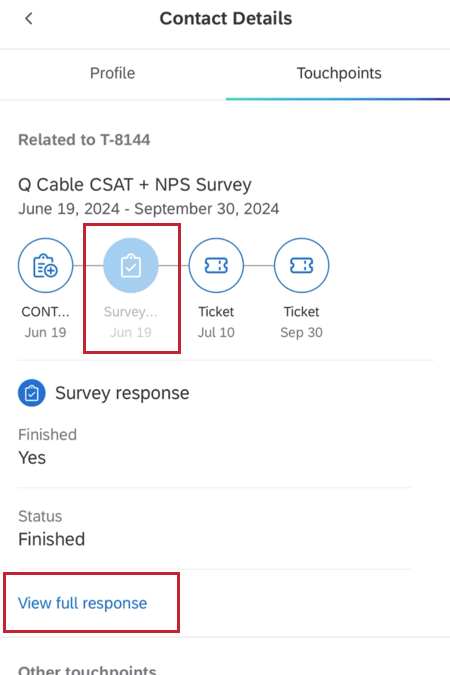Screen dimensions: 450x675
Task: Click the Related to T-8144 heading
Action: pyautogui.click(x=84, y=139)
